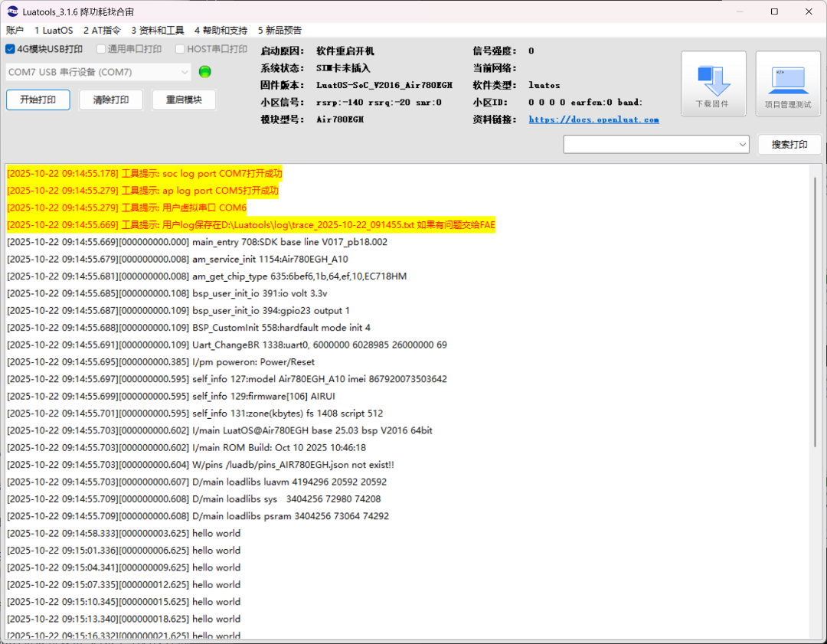This screenshot has height=644, width=827.
Task: Click inside the search print text field
Action: 650,145
